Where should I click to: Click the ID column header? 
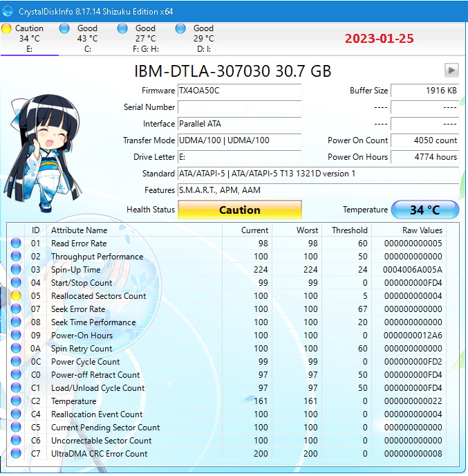35,230
